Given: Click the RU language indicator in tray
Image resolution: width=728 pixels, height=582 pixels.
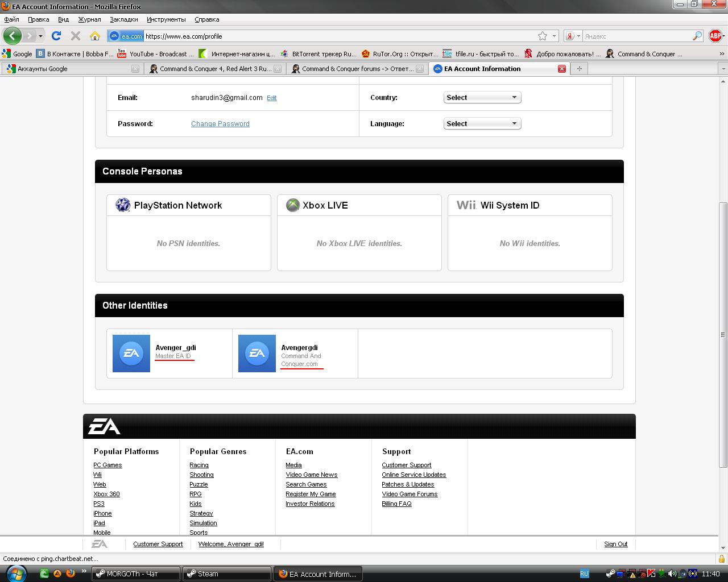Looking at the screenshot, I should pos(584,573).
